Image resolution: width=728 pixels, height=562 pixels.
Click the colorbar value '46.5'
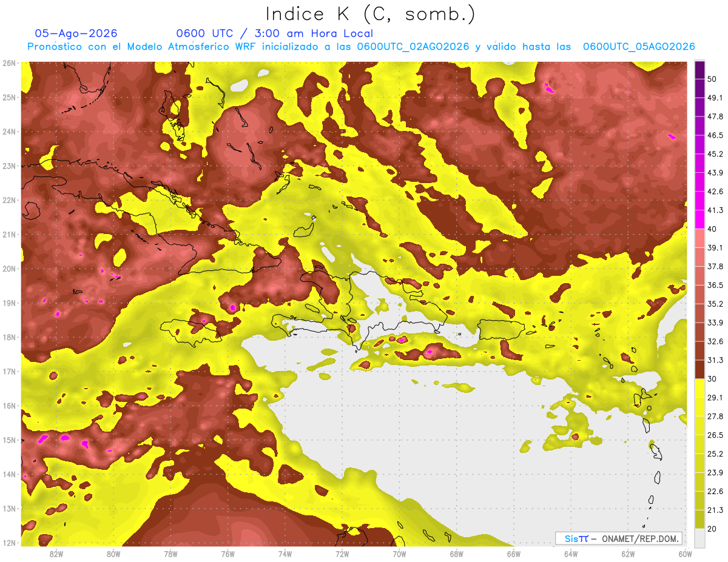pyautogui.click(x=715, y=135)
